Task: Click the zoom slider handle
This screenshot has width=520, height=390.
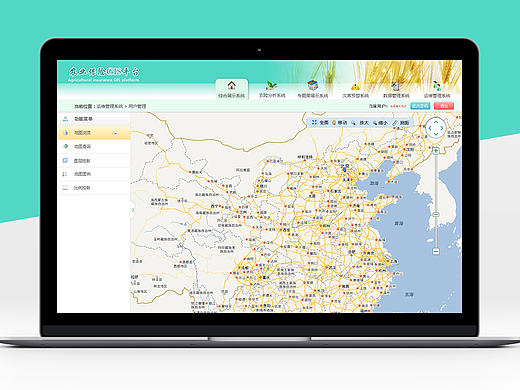Action: click(436, 214)
